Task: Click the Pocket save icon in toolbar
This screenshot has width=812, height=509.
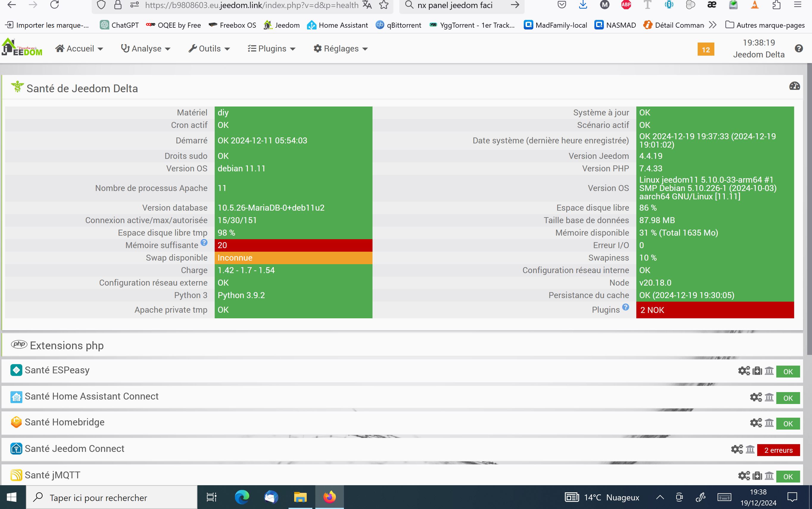Action: (x=562, y=5)
